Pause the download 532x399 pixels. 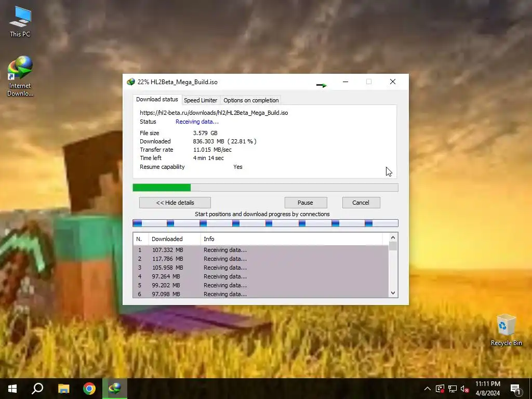(x=305, y=203)
